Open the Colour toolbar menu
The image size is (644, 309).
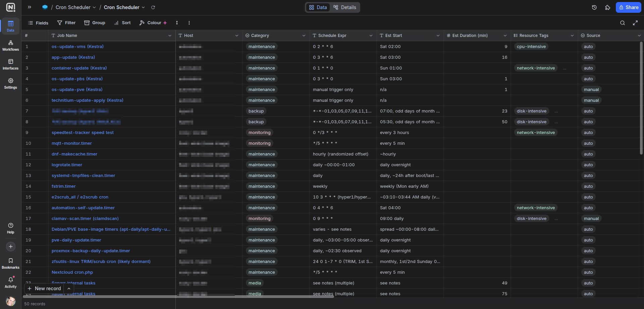pos(153,23)
